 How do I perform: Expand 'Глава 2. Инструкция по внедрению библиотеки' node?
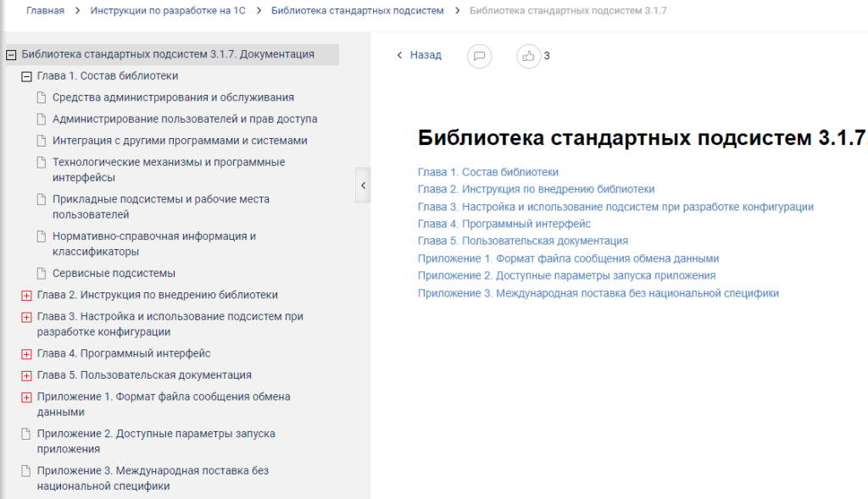26,296
